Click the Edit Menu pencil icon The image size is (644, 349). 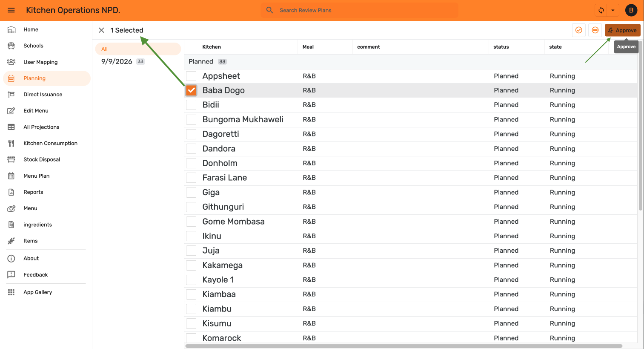point(11,111)
